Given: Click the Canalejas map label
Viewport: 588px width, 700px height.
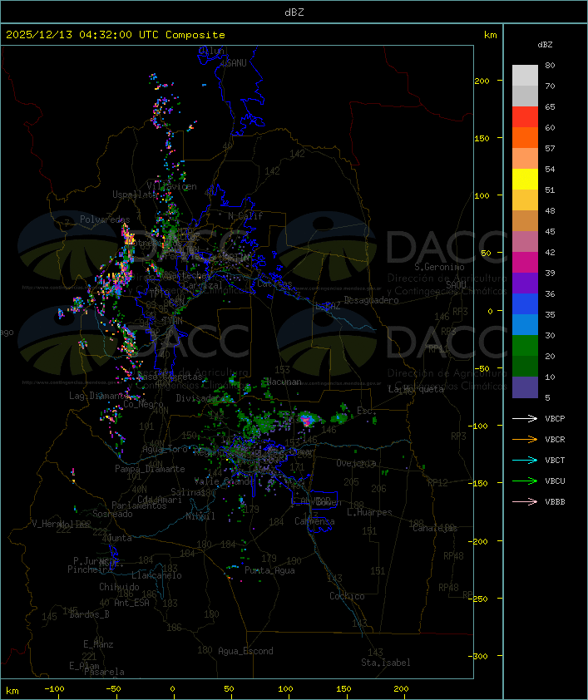Looking at the screenshot, I should tap(435, 528).
